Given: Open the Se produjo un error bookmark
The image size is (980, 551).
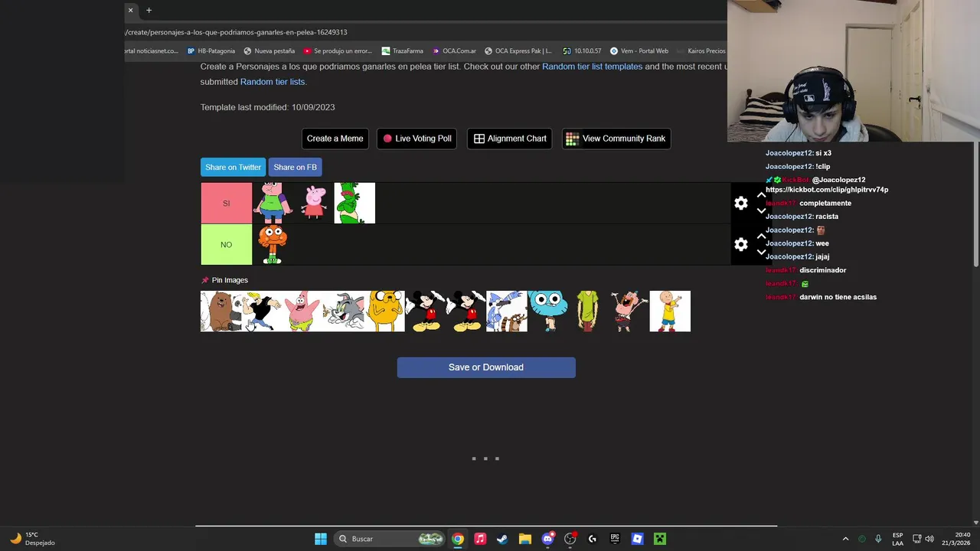Looking at the screenshot, I should (338, 51).
